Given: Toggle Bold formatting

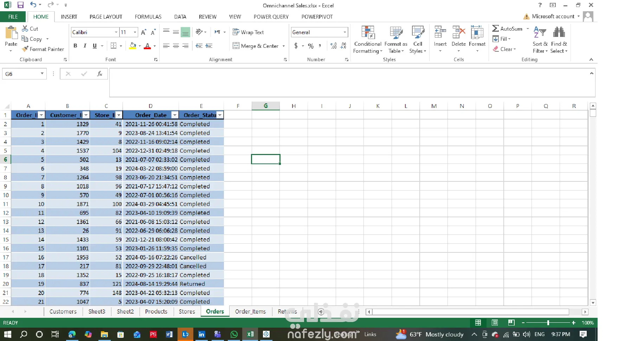Looking at the screenshot, I should point(75,46).
